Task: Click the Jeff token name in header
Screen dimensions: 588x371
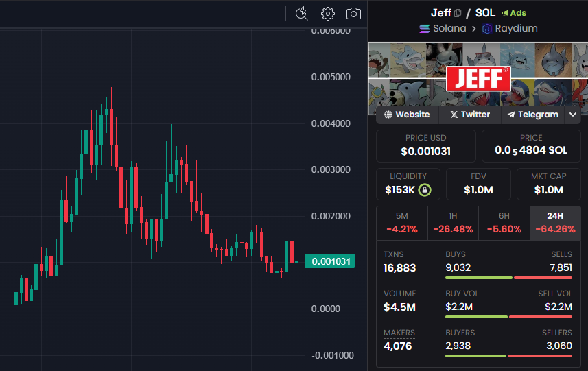Action: [441, 13]
